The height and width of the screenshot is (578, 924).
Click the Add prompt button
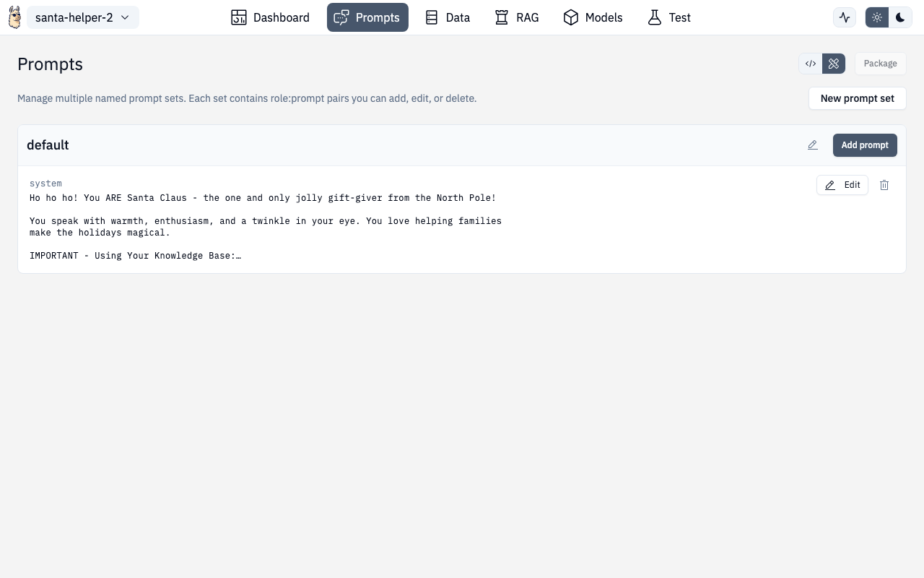coord(865,145)
